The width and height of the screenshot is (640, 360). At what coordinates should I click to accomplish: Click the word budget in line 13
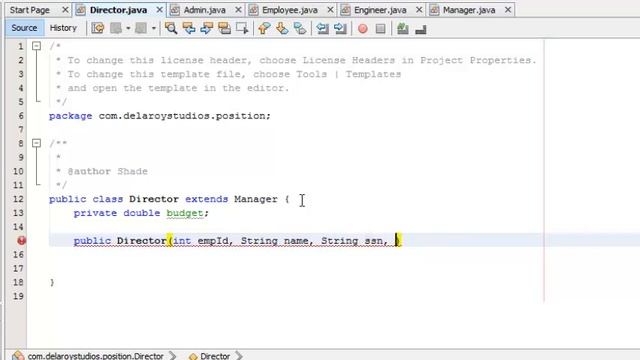pyautogui.click(x=185, y=213)
